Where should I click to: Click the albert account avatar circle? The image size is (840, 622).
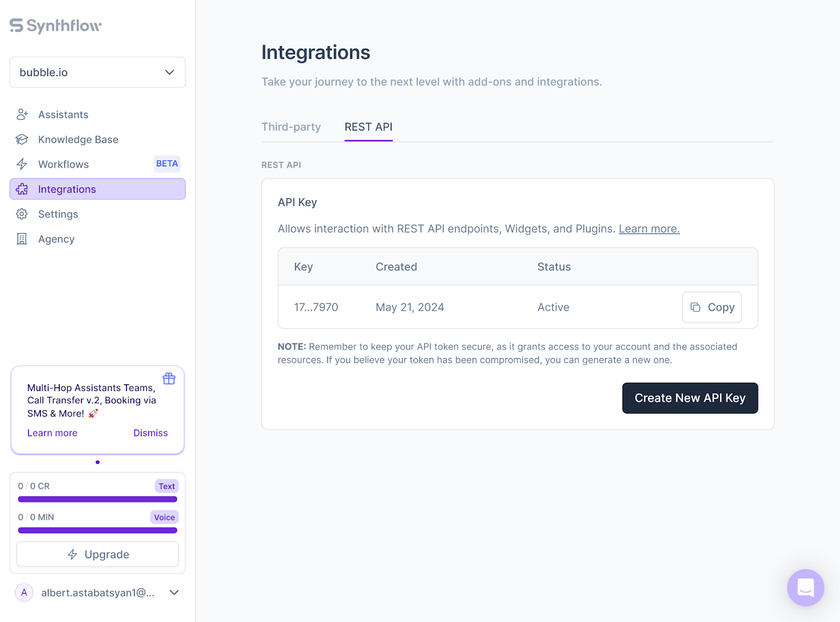point(24,593)
